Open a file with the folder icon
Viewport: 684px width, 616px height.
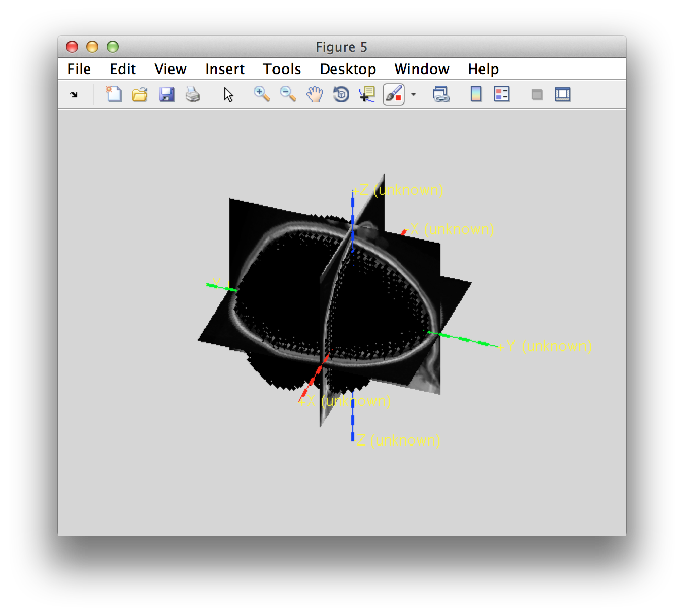pos(140,94)
